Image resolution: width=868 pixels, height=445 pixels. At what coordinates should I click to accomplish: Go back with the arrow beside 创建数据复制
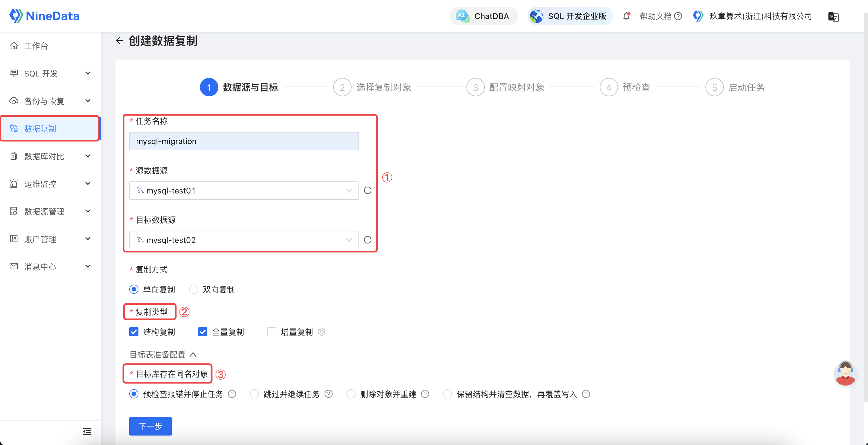(119, 41)
